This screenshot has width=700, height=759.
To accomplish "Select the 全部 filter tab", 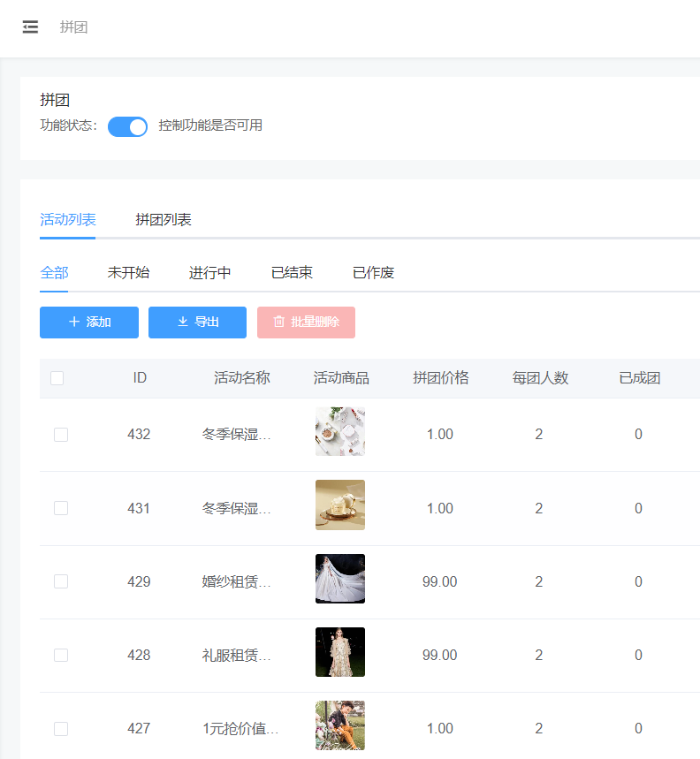I will pos(54,272).
